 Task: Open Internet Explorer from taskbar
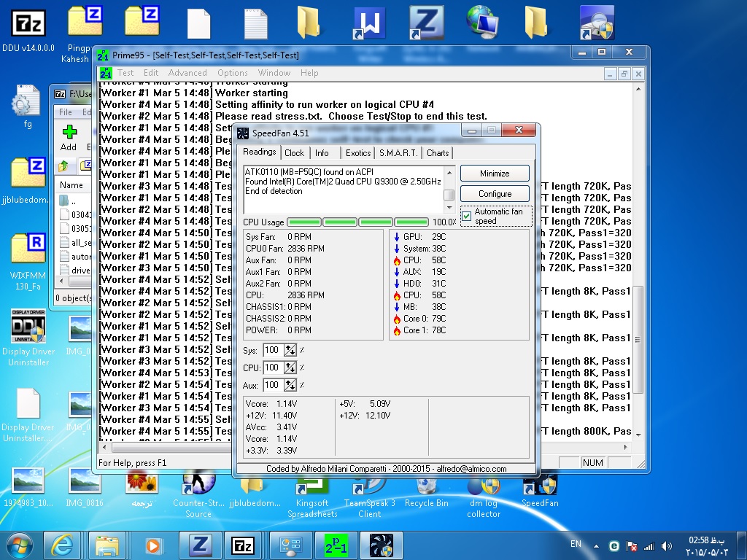[63, 545]
